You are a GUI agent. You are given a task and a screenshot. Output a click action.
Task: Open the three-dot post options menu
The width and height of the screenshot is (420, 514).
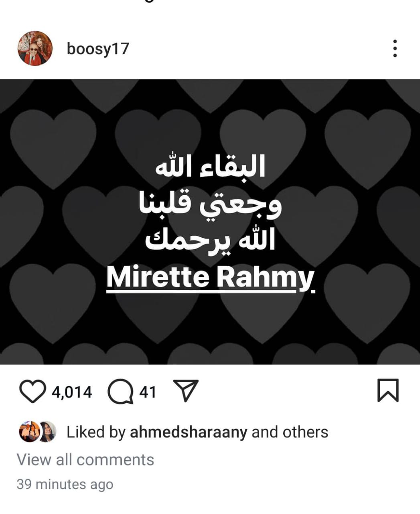tap(395, 48)
